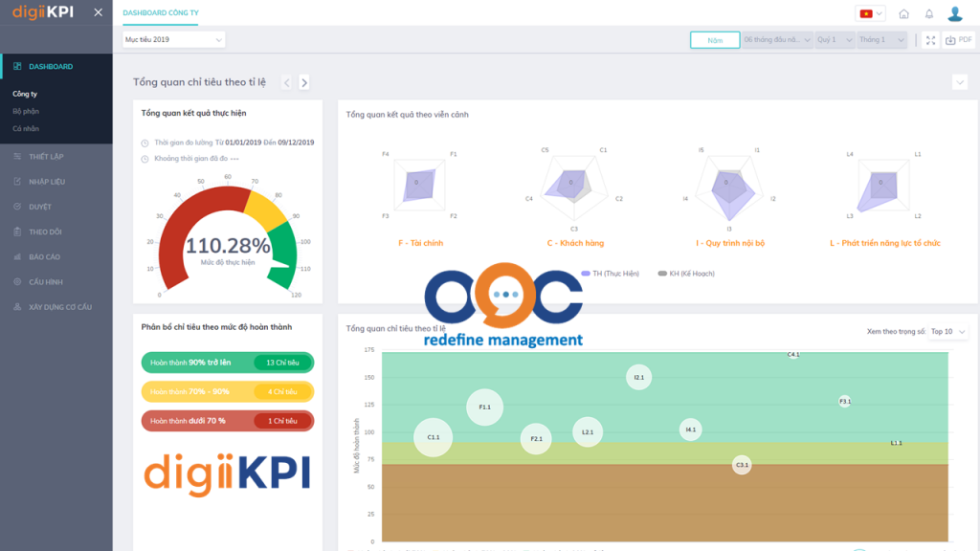Switch to the DASHBOARD CÔNG TY tab

pyautogui.click(x=161, y=12)
